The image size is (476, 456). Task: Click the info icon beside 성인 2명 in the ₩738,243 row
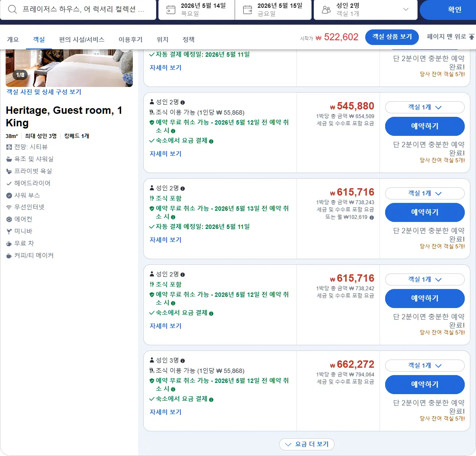183,189
